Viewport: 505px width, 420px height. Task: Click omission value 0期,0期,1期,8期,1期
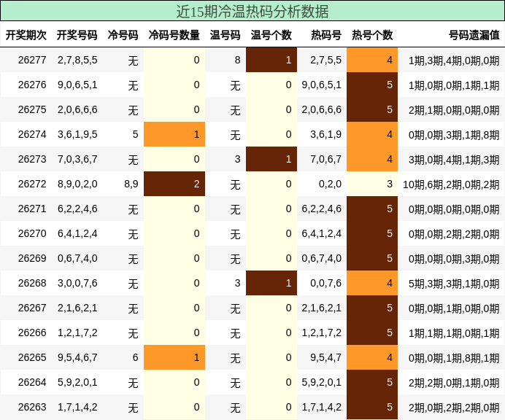(454, 358)
